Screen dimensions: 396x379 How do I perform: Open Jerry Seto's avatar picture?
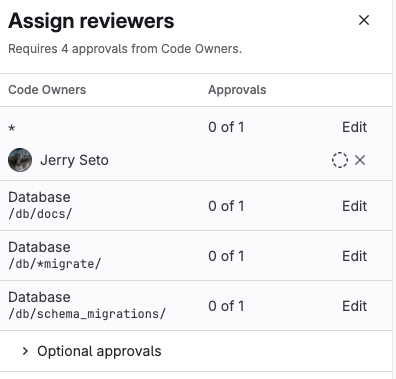click(x=20, y=160)
